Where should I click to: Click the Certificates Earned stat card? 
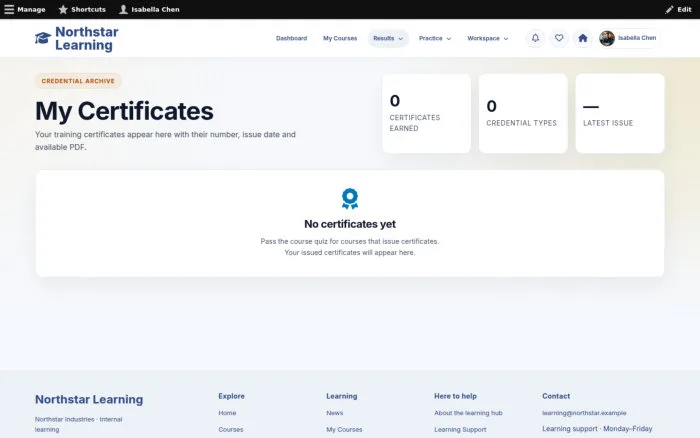pos(426,113)
